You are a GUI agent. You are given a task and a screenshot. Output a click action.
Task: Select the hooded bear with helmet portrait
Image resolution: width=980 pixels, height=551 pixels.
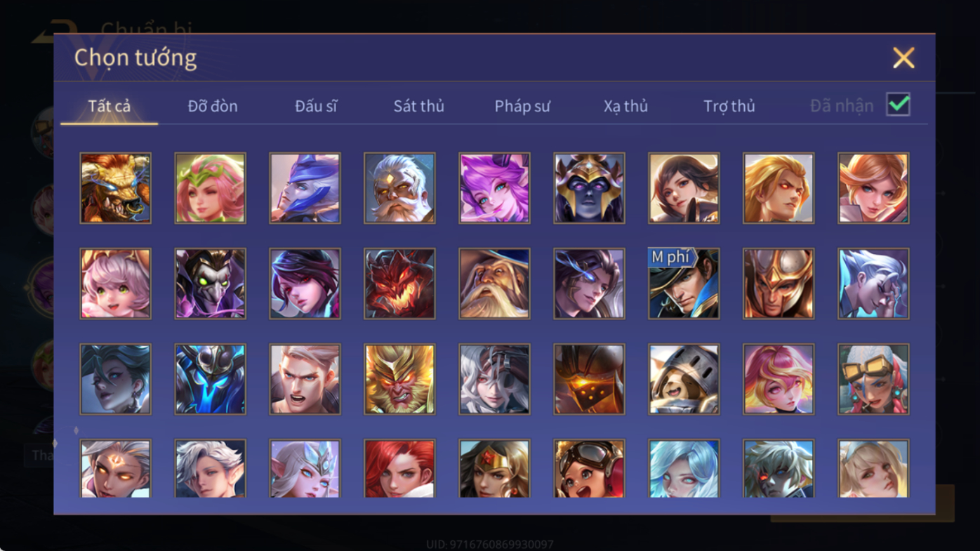pyautogui.click(x=684, y=379)
